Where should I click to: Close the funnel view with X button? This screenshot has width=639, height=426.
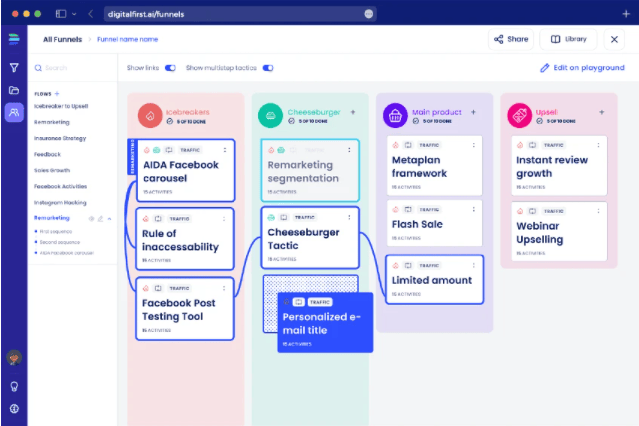tap(615, 39)
